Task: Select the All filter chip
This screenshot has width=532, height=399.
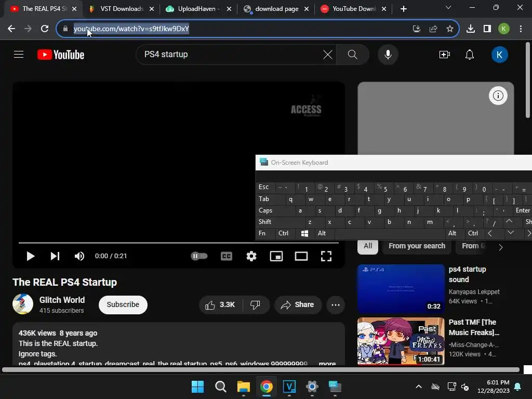Action: [x=368, y=246]
